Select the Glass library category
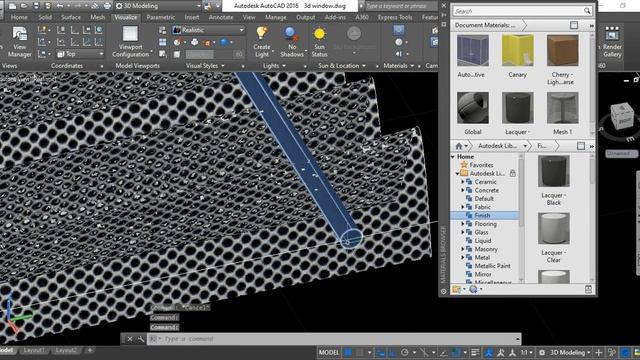Viewport: 640px width, 360px height. [x=481, y=232]
